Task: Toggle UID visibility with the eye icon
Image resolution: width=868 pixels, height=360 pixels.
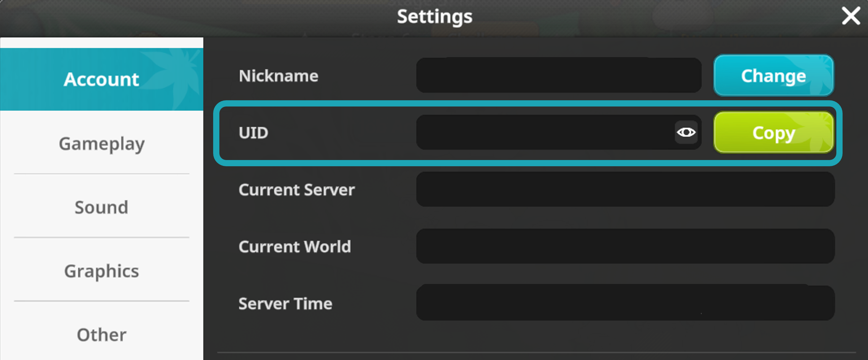Action: click(x=686, y=132)
